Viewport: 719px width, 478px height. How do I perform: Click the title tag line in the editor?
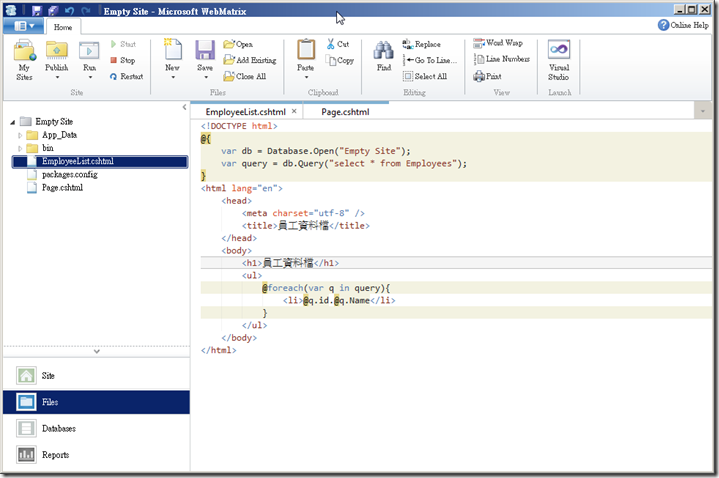pos(305,226)
